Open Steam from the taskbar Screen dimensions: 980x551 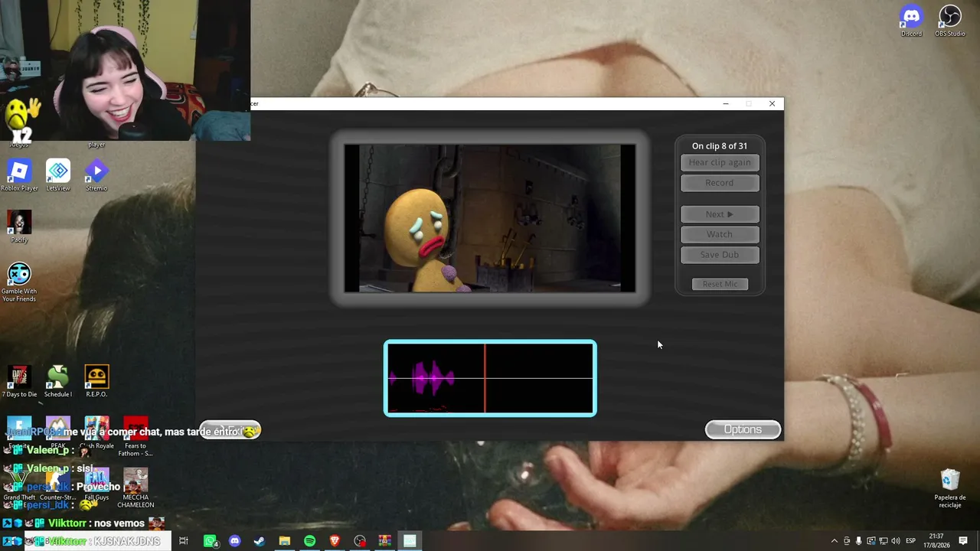click(x=260, y=541)
